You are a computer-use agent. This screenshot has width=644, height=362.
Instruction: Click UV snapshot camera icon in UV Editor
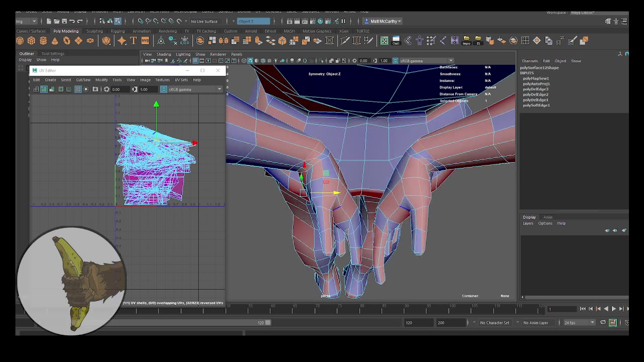(95, 89)
